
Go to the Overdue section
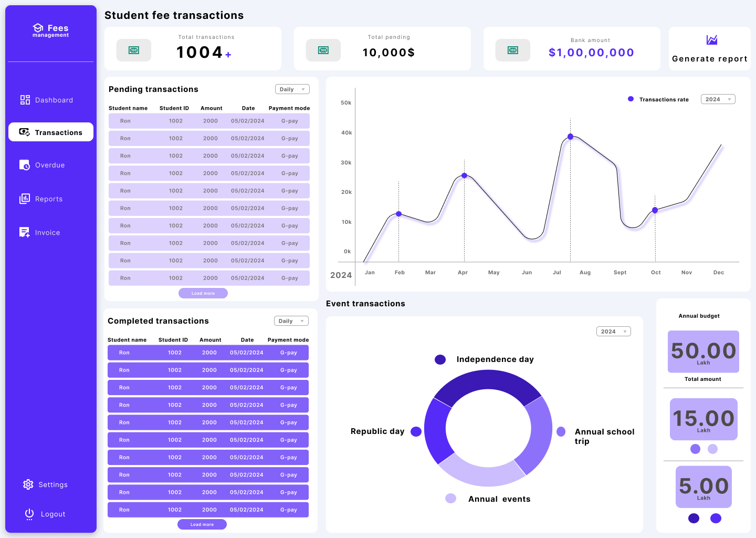click(x=50, y=165)
